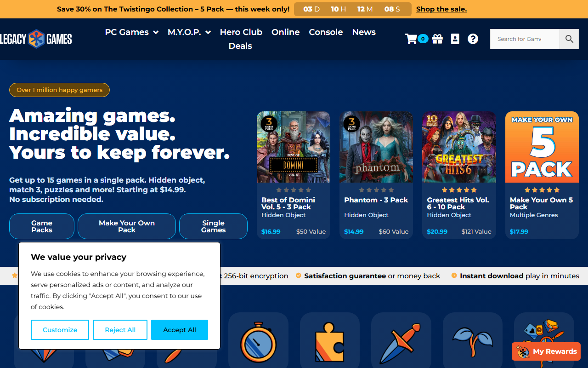Expand the chevron beside M.Y.O.P.

click(x=208, y=32)
